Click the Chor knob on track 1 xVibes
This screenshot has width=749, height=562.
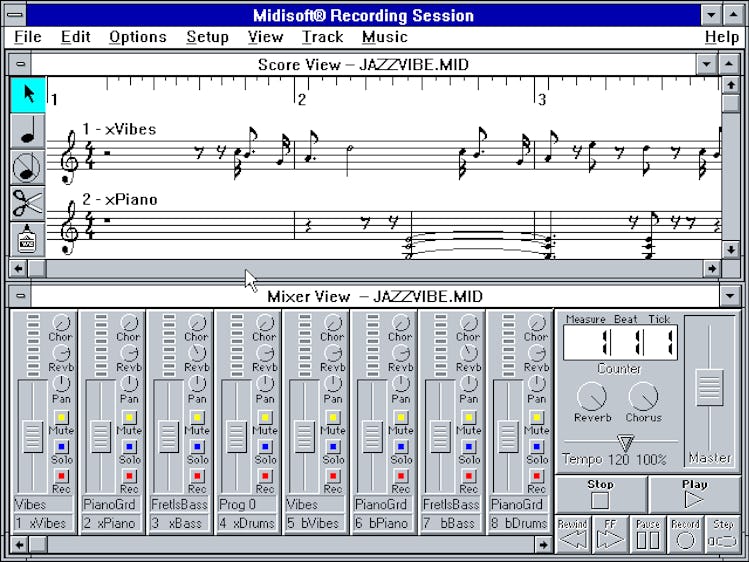pyautogui.click(x=61, y=323)
